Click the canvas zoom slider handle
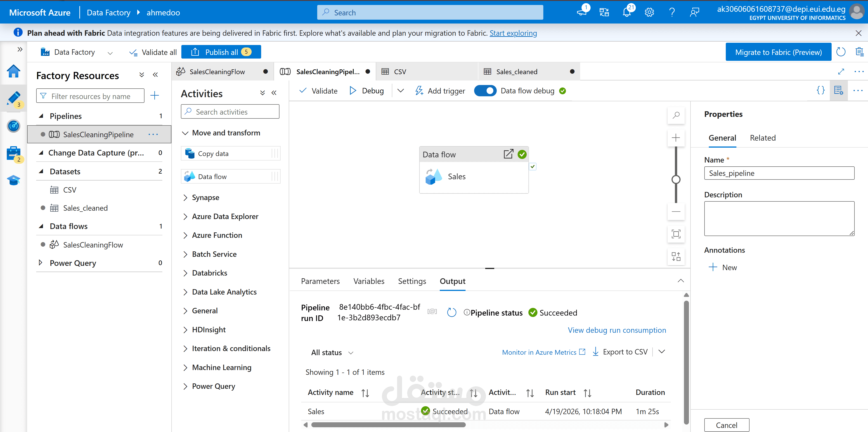 pyautogui.click(x=676, y=179)
